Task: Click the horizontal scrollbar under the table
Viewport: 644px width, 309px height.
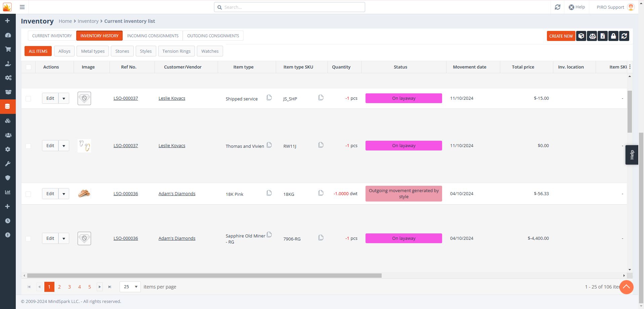Action: [204, 276]
